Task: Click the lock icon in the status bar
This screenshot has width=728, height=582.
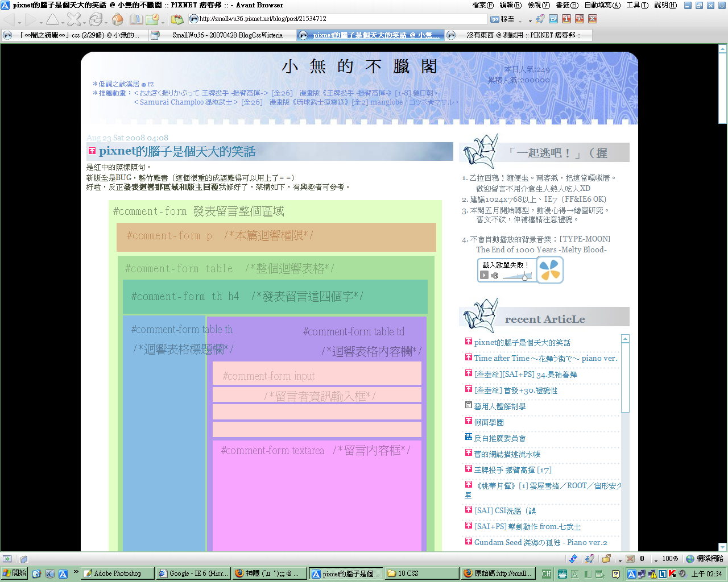Action: (607, 559)
